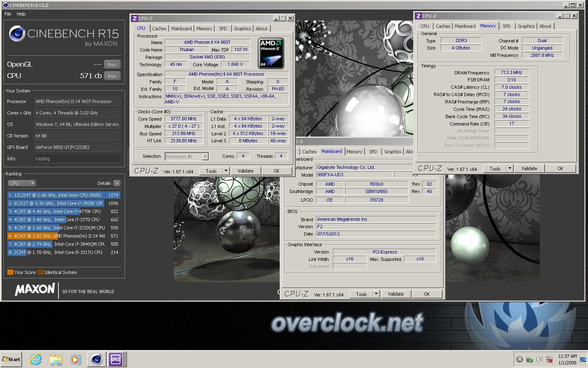Select SPD tab in Memory CPU-Z window
The height and width of the screenshot is (368, 588).
tap(507, 26)
